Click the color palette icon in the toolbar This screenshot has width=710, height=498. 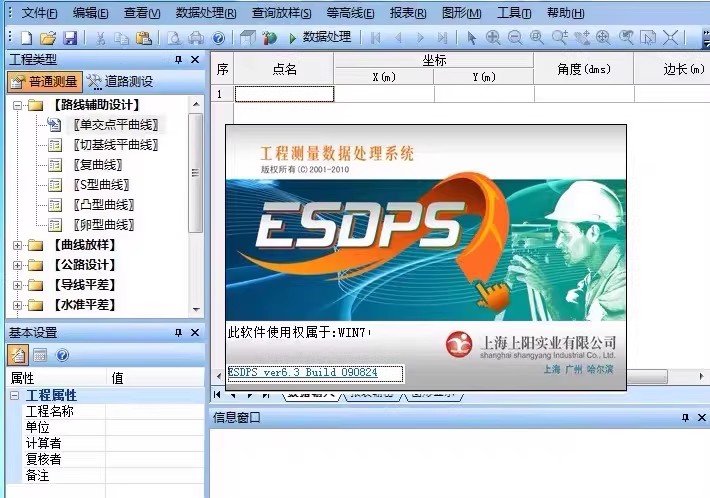pos(269,38)
